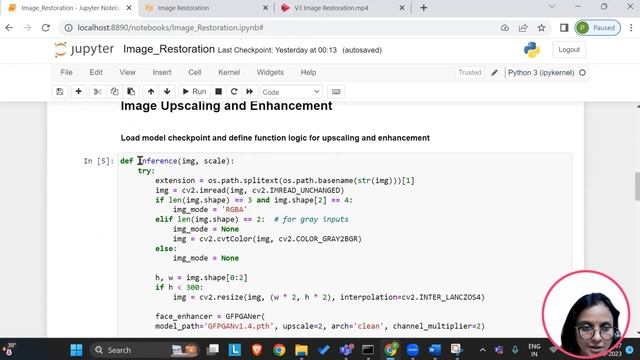Screen dimensions: 640x360
Task: Go back in browser history
Action: coord(9,28)
